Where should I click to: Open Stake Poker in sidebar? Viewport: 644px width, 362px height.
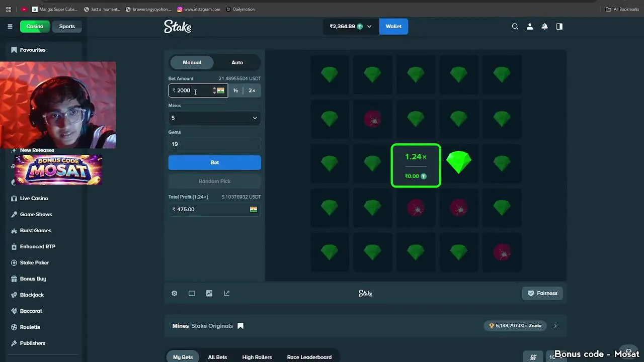click(x=34, y=262)
